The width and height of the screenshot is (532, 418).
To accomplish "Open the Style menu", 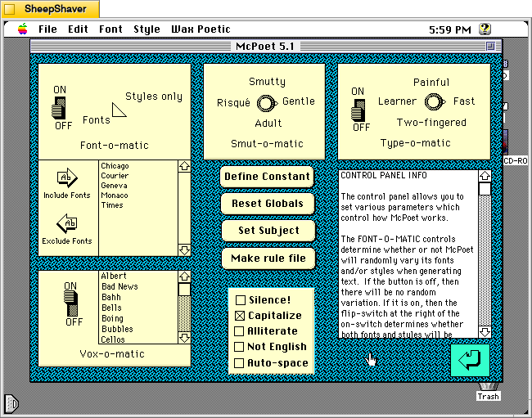I will pyautogui.click(x=147, y=29).
